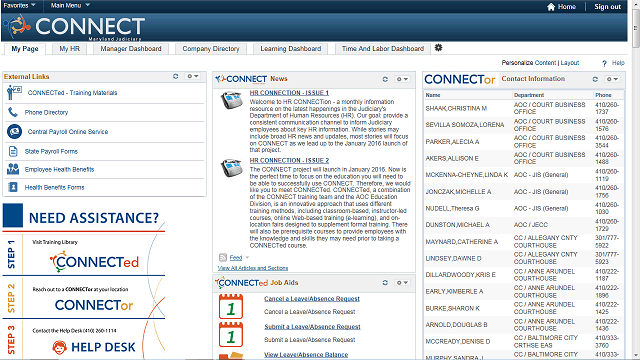The width and height of the screenshot is (640, 360).
Task: Click the Central Payroll Online Service icon
Action: tap(14, 131)
